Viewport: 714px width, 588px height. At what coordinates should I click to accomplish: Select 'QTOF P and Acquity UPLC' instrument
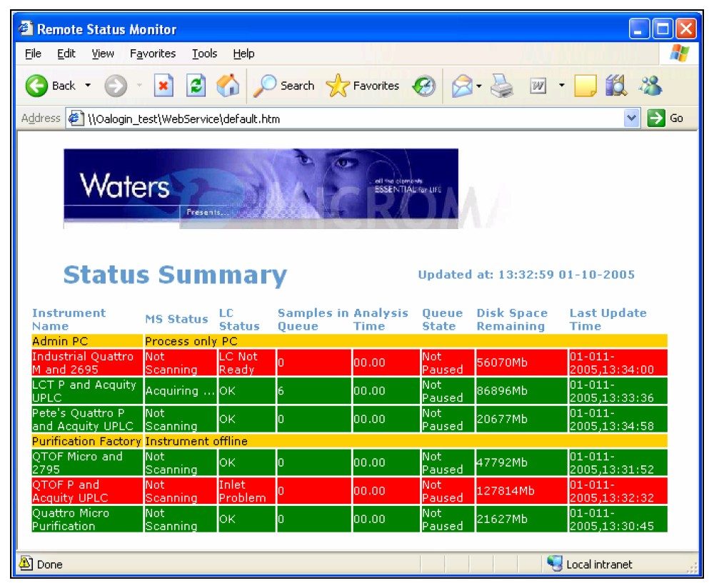click(x=87, y=491)
